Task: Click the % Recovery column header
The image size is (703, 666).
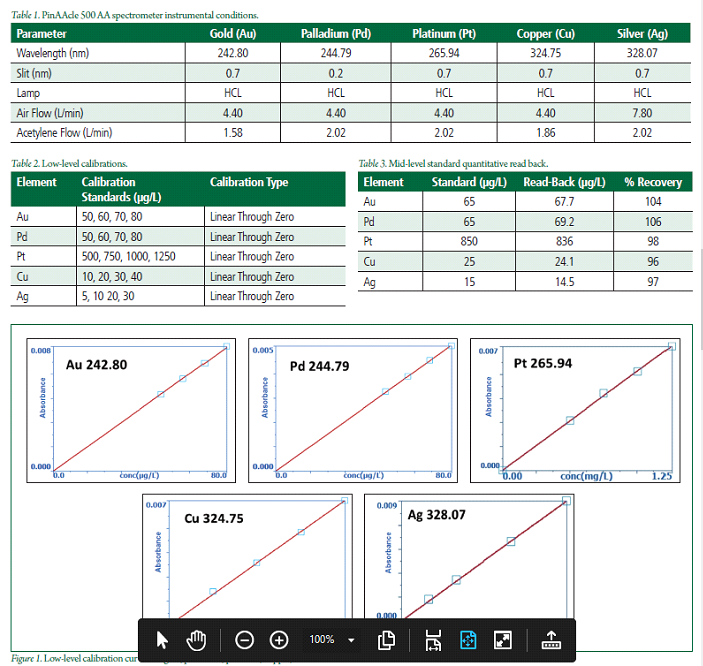Action: [x=653, y=182]
